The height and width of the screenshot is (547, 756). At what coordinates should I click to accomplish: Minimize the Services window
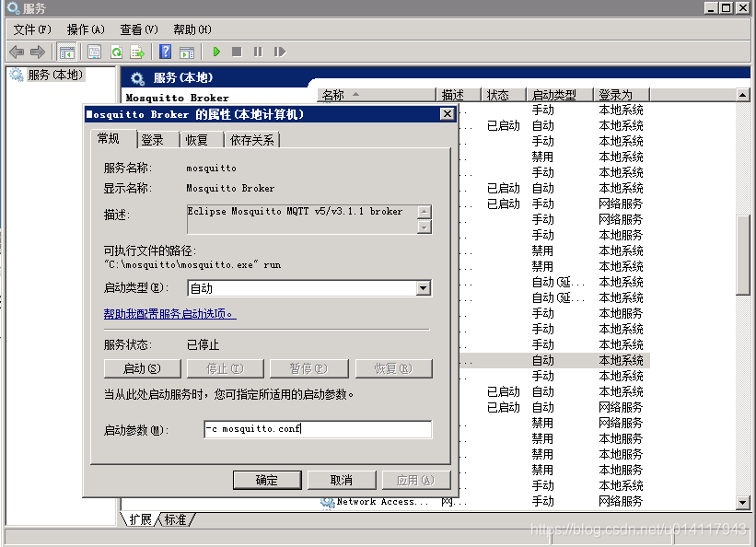(711, 8)
